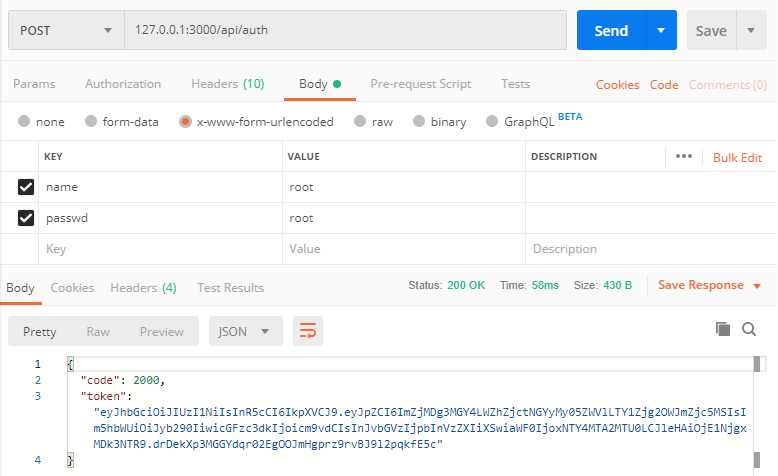The image size is (778, 476).
Task: Copy response body to clipboard icon
Action: (723, 329)
